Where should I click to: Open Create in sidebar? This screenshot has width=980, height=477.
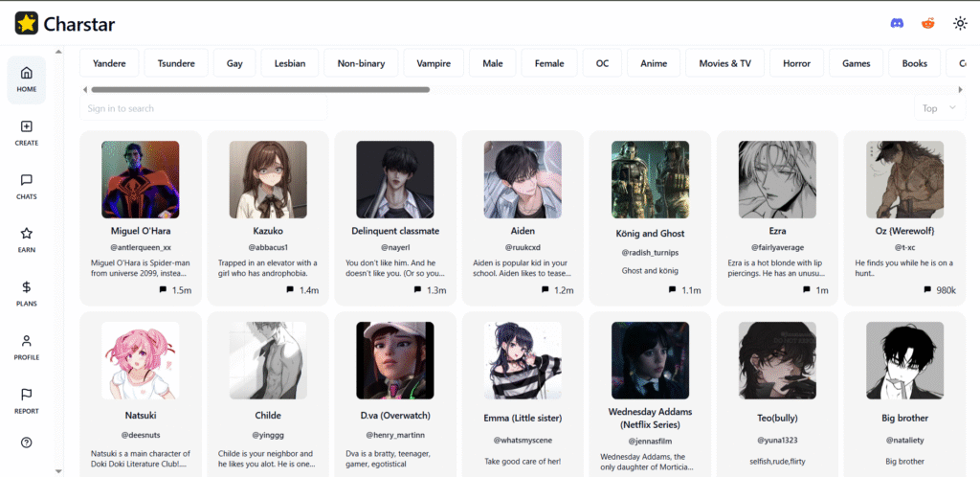click(x=26, y=133)
